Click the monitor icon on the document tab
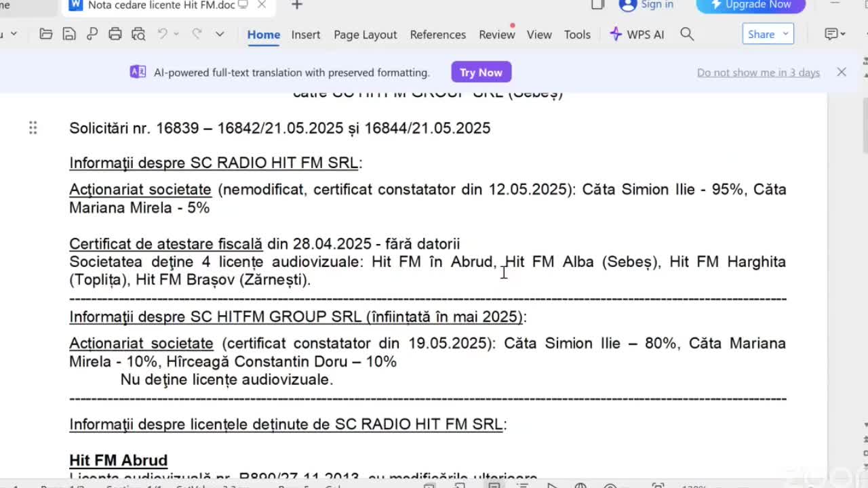 coord(243,5)
